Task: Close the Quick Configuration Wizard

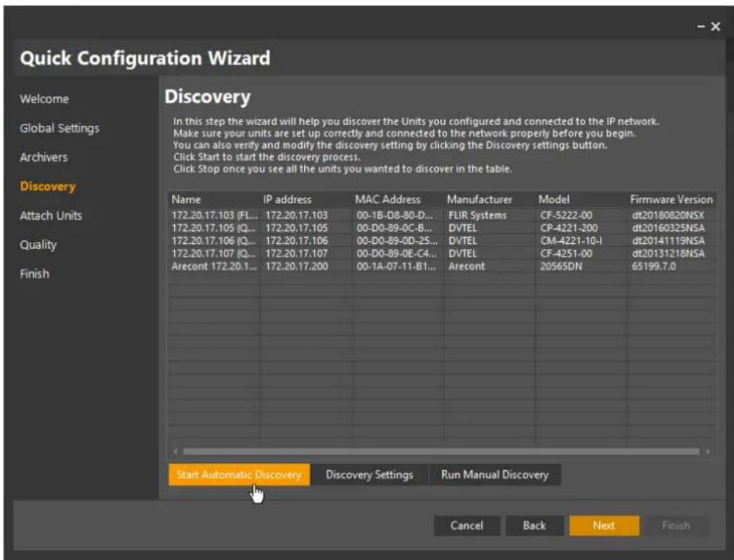Action: tap(716, 27)
